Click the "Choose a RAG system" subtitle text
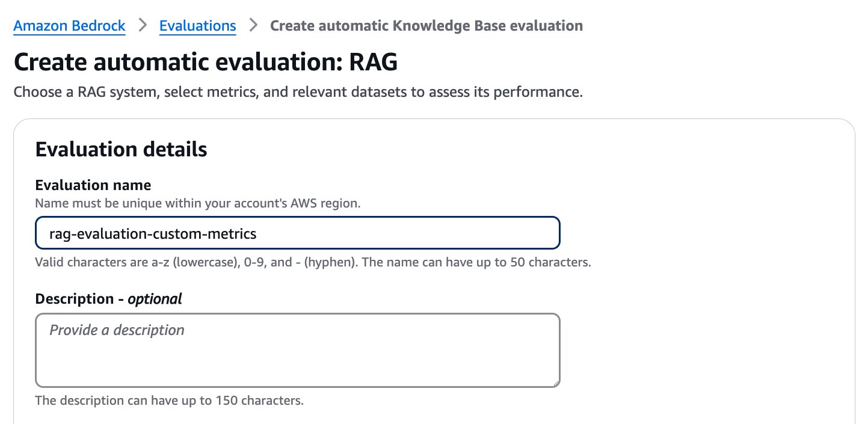868x424 pixels. click(x=298, y=93)
